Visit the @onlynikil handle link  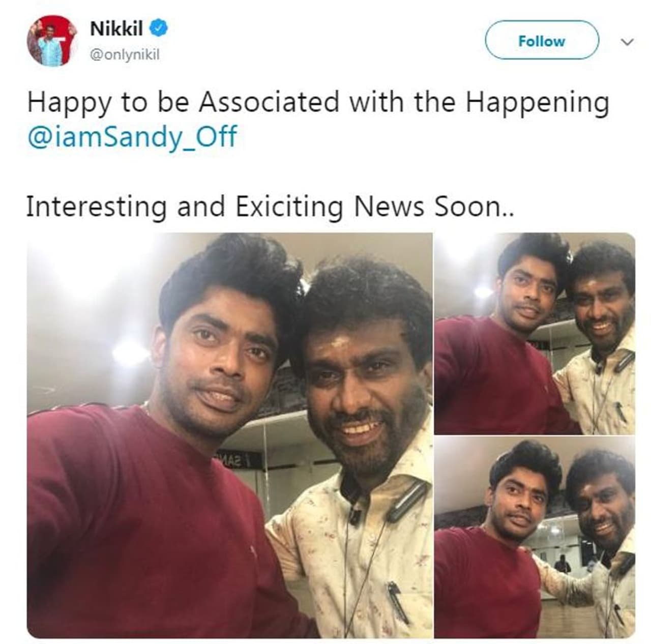125,55
